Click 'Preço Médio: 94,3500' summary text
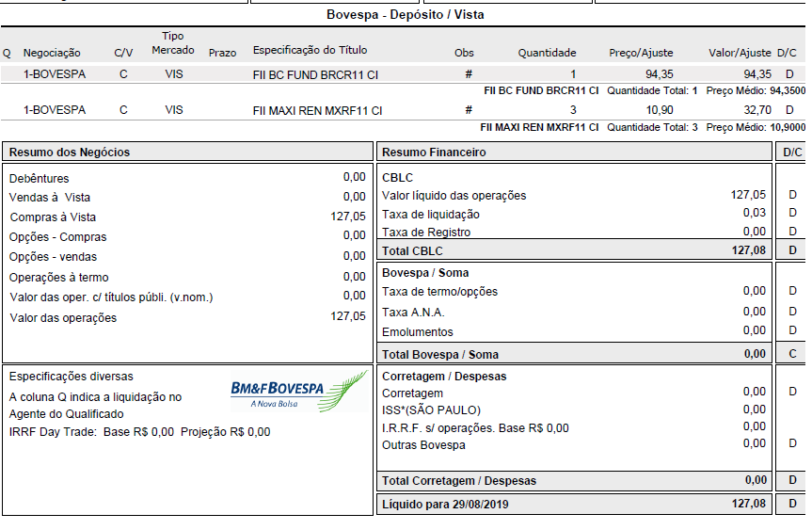812x530 pixels. pyautogui.click(x=756, y=90)
